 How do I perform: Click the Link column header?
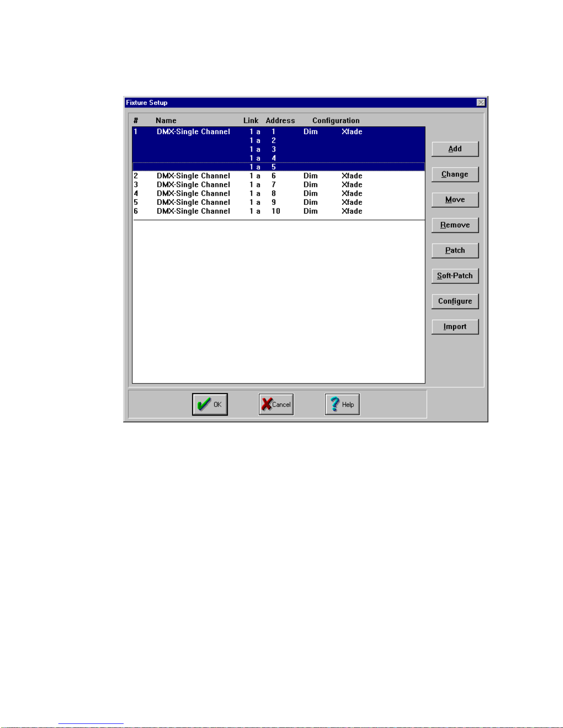[x=251, y=120]
